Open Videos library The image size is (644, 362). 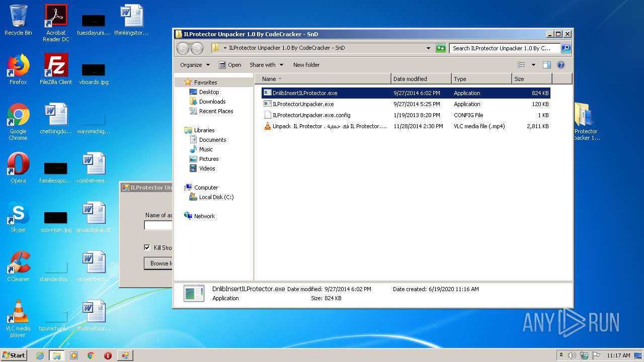pyautogui.click(x=207, y=168)
